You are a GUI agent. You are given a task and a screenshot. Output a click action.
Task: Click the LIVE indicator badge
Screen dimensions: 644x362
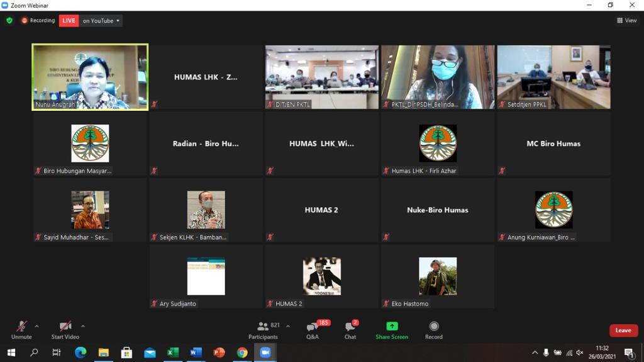pos(69,21)
